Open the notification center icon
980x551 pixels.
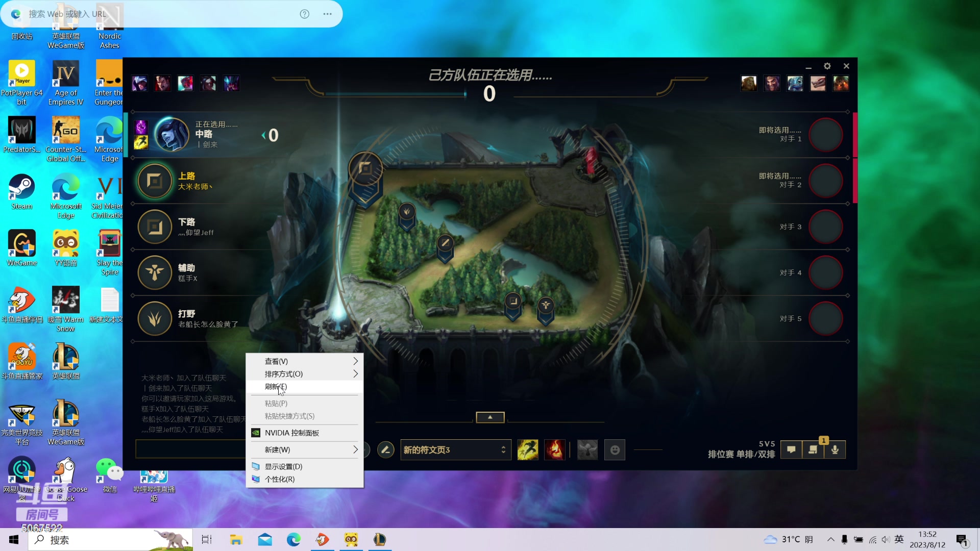962,540
